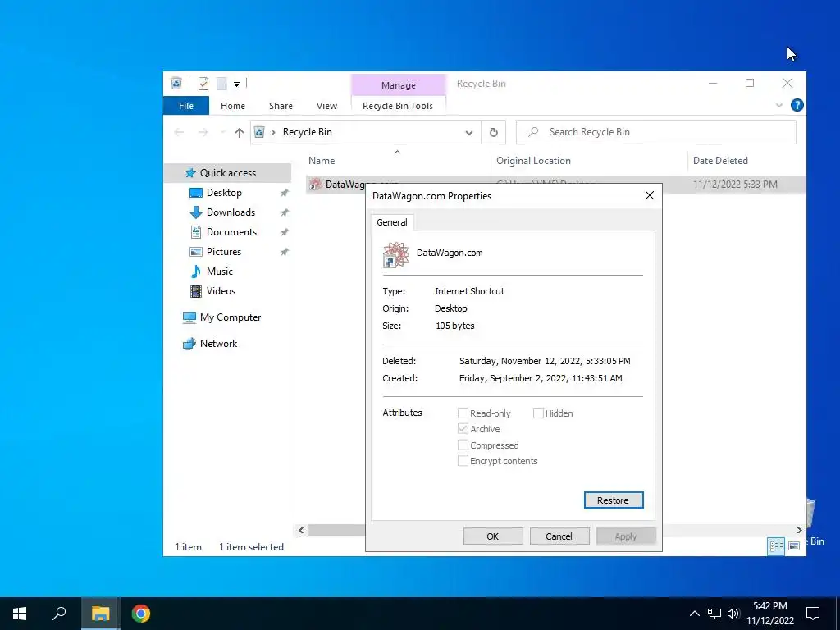Click the 11/12/2022 5:33 PM date cell
Image resolution: width=840 pixels, height=630 pixels.
[735, 185]
